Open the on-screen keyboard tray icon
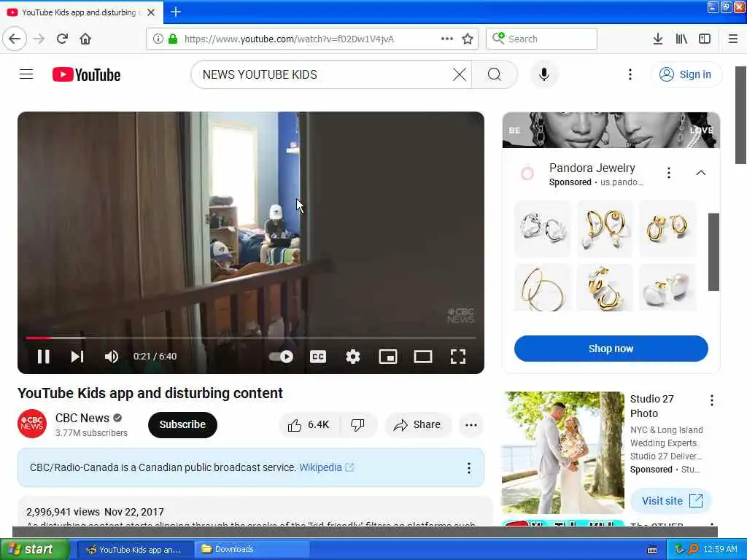 pyautogui.click(x=652, y=550)
